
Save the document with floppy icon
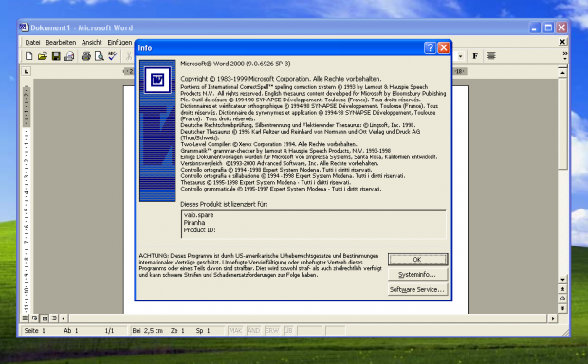[56, 56]
